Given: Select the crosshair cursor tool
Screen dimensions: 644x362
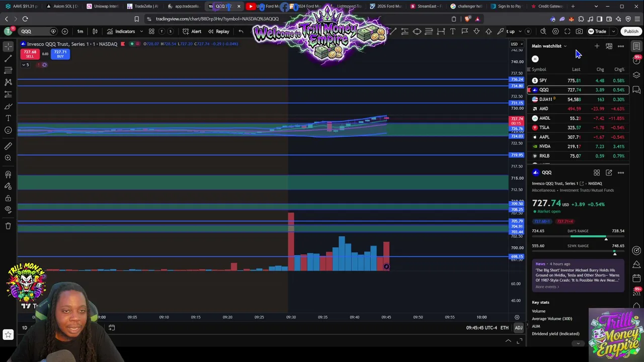Looking at the screenshot, I should pyautogui.click(x=8, y=46).
